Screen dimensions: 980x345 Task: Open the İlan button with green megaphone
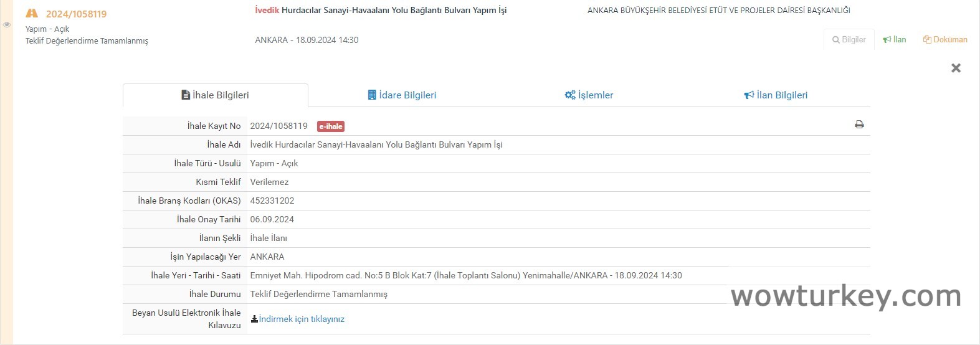[x=895, y=39]
